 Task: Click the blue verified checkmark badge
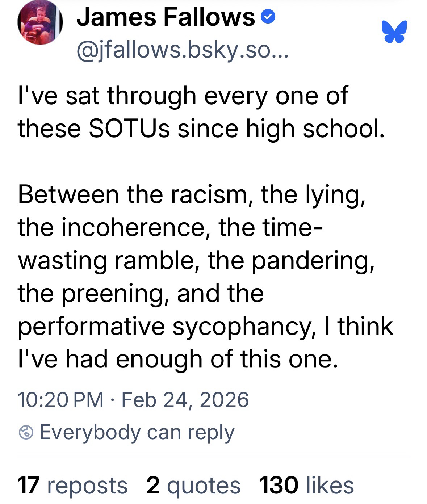[268, 17]
